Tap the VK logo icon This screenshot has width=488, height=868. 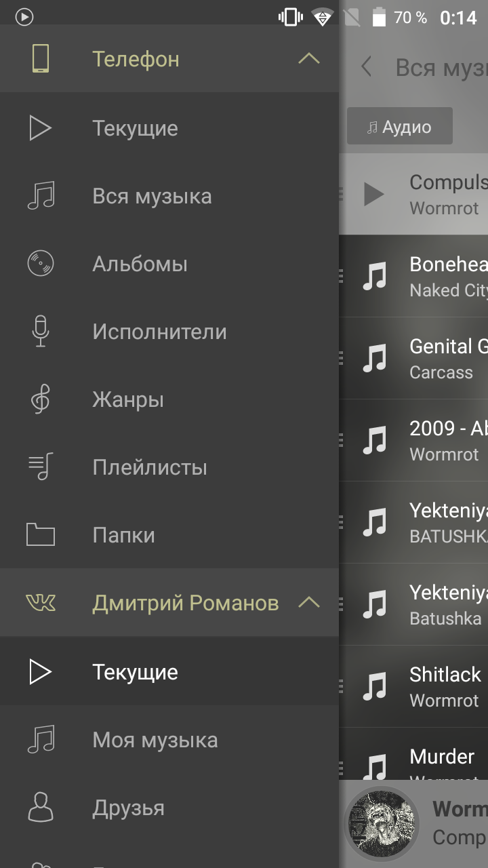tap(41, 602)
